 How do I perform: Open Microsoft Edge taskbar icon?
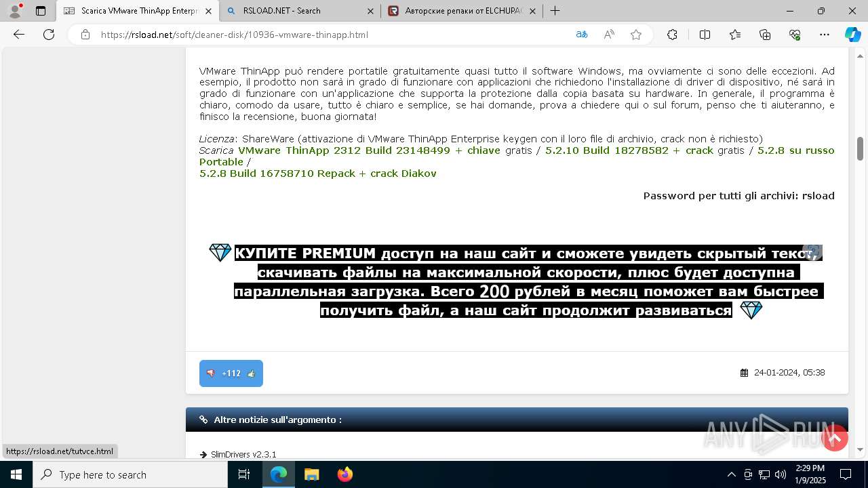(x=279, y=474)
